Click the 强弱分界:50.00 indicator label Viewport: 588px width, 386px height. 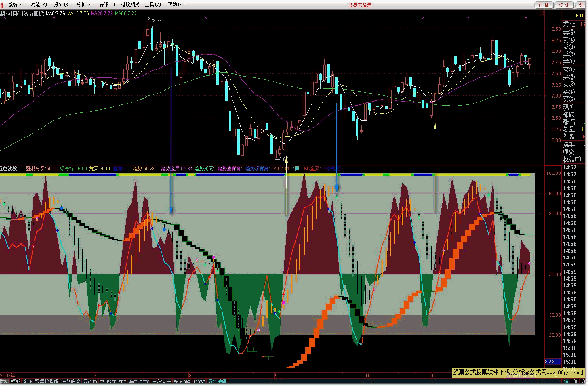pyautogui.click(x=42, y=168)
